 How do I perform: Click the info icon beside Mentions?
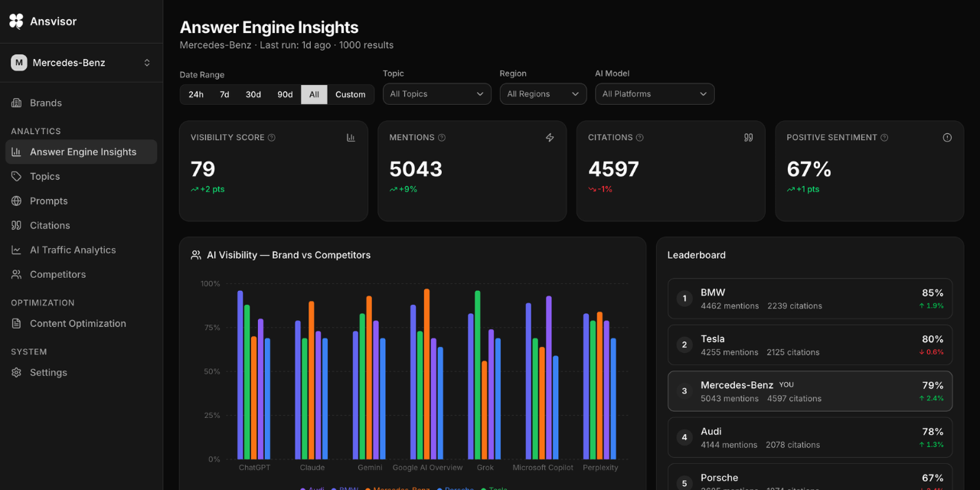tap(442, 138)
